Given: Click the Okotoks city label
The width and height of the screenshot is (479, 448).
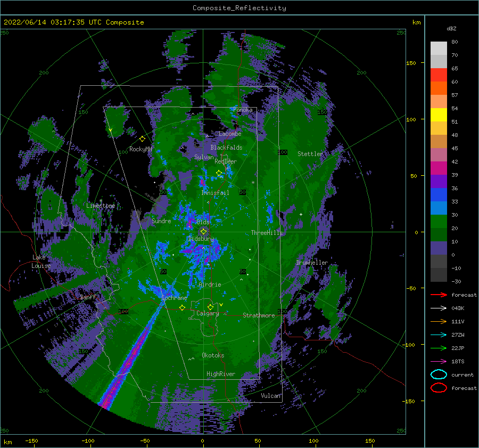Looking at the screenshot, I should 213,355.
